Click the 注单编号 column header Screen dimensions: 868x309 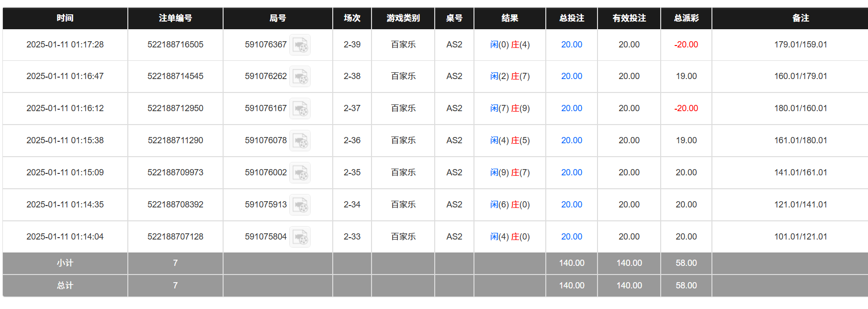[x=175, y=18]
